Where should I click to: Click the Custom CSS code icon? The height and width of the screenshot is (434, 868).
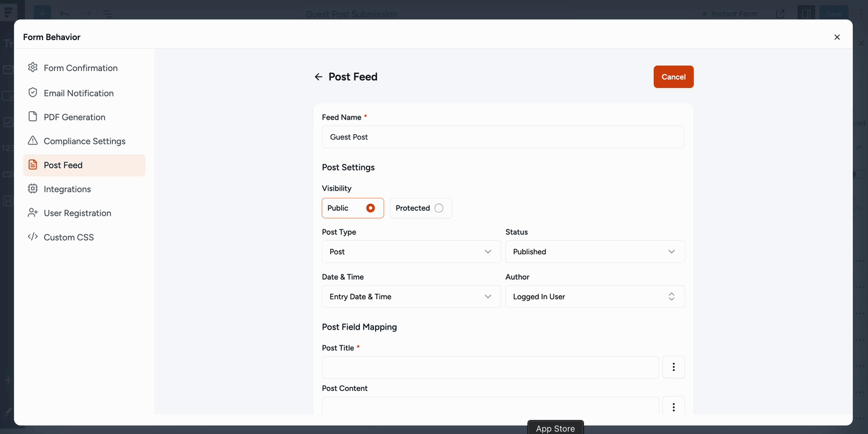tap(33, 237)
